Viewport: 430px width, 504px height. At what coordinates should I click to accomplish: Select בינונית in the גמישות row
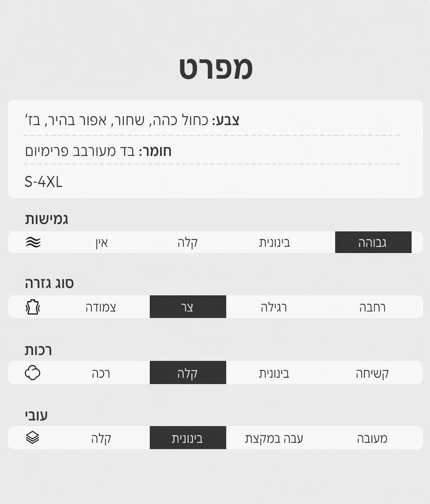click(275, 243)
